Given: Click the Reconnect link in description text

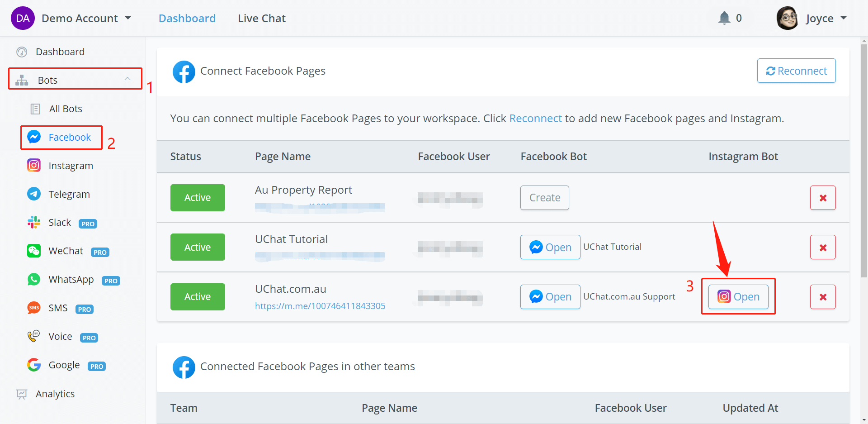Looking at the screenshot, I should click(x=535, y=119).
